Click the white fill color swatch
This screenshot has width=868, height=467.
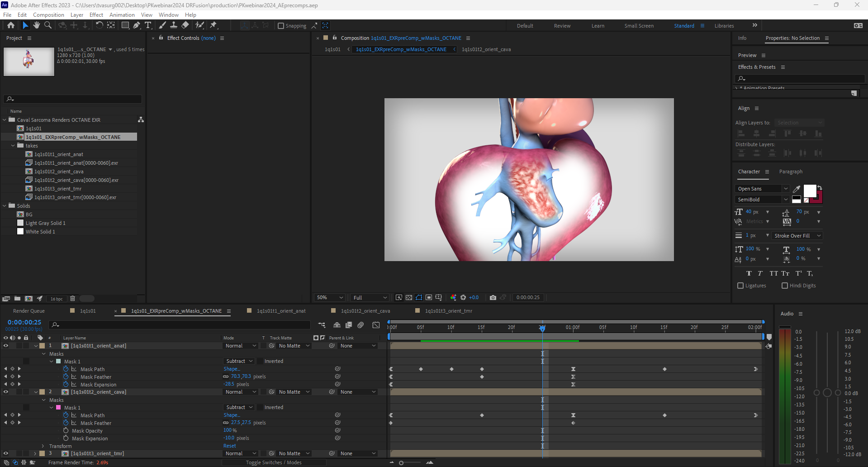pos(810,191)
